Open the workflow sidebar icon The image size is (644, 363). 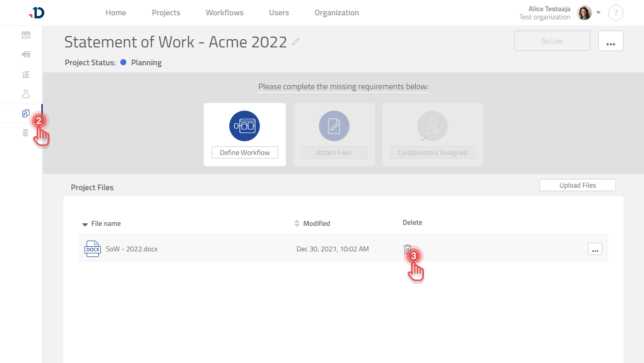point(26,55)
